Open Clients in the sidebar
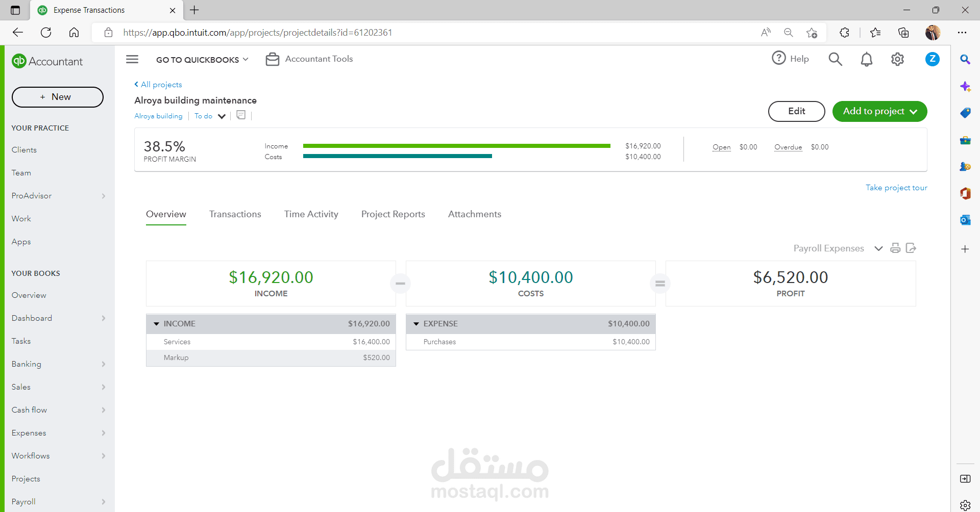 pos(24,150)
